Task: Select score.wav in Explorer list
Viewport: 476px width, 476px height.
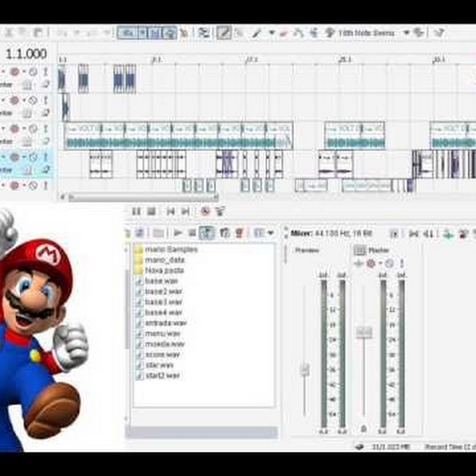Action: [158, 354]
